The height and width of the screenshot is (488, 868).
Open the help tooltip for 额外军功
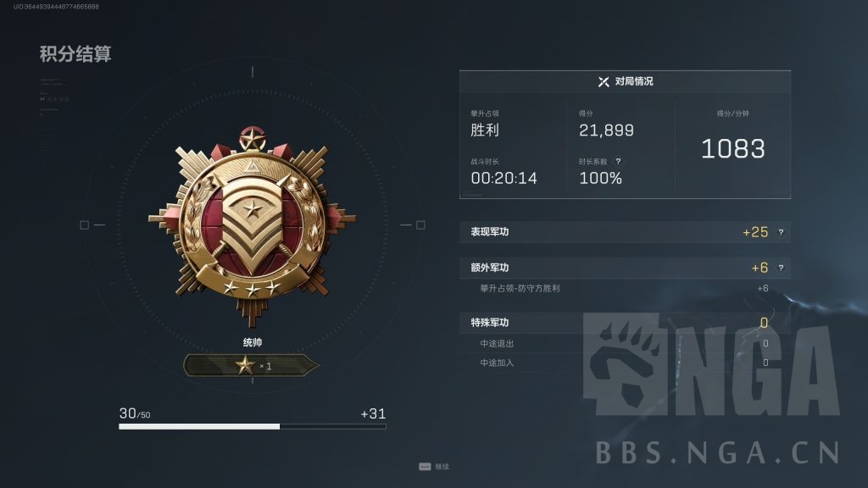click(781, 268)
